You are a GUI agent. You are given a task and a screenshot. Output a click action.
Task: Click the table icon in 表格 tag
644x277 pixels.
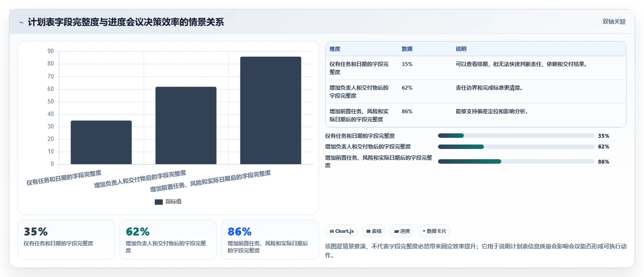click(x=368, y=232)
